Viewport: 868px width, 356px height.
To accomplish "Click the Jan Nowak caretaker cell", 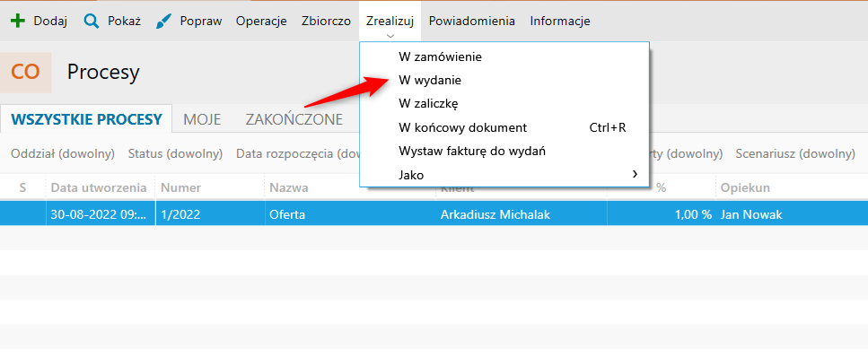I will click(x=792, y=214).
